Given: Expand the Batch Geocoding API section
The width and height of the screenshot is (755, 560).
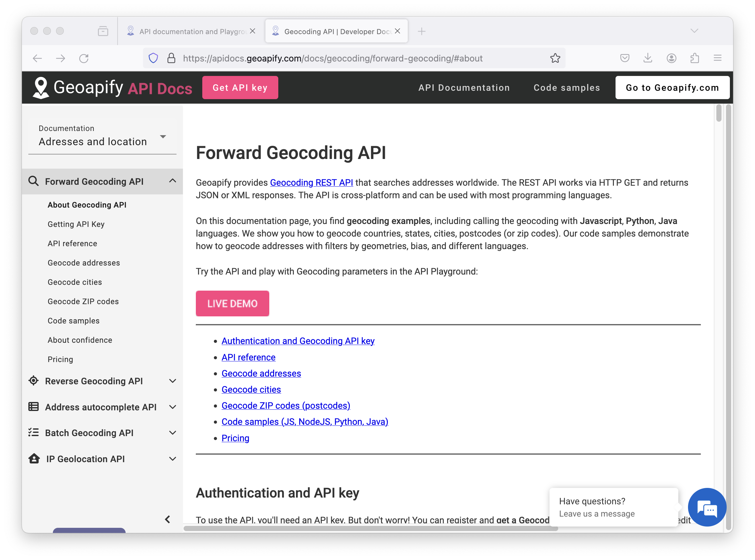Looking at the screenshot, I should (x=172, y=433).
